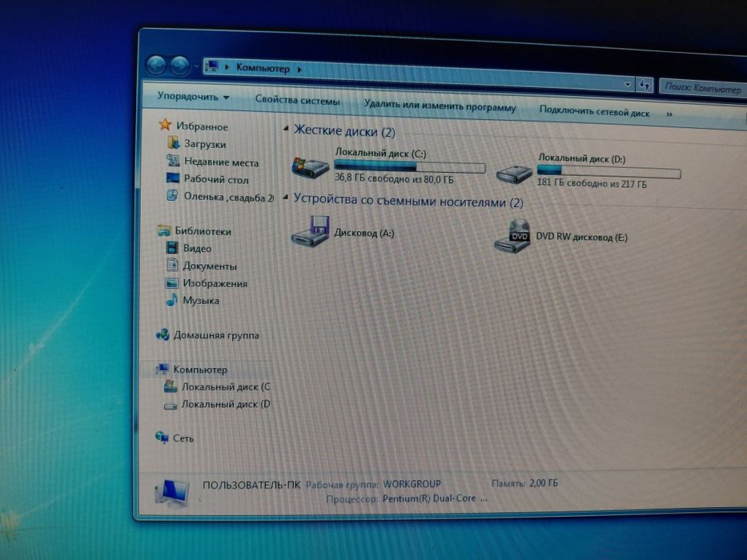Open Локальный диск (D in the navigation tree
Viewport: 747px width, 560px height.
click(226, 404)
